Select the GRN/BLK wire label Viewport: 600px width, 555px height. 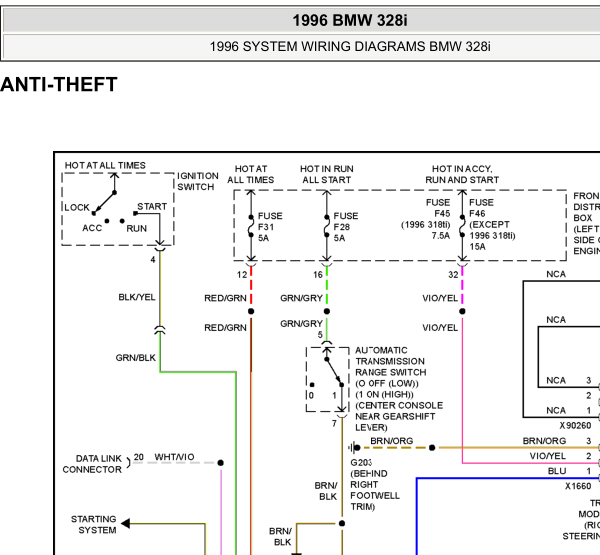(x=135, y=358)
